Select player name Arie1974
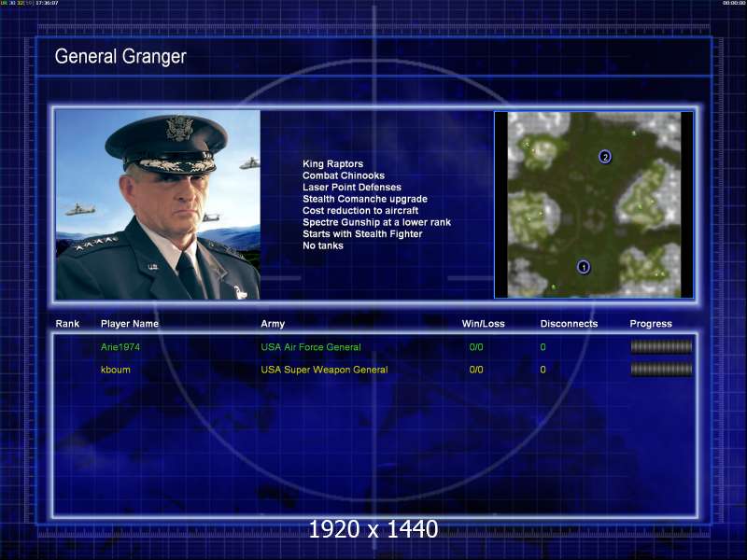The image size is (747, 560). 120,347
